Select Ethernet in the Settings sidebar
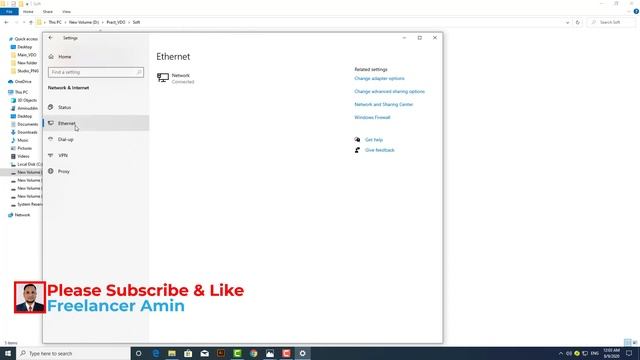The image size is (640, 360). click(96, 123)
